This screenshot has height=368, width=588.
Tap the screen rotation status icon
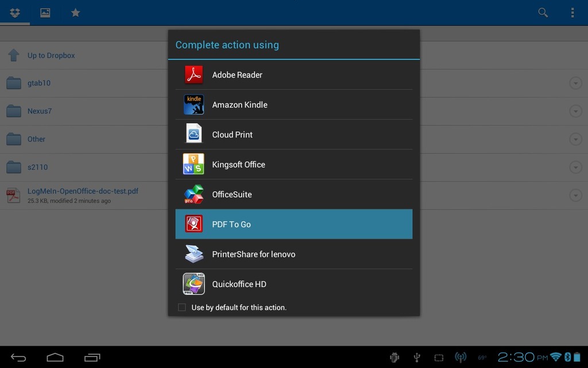coord(439,358)
